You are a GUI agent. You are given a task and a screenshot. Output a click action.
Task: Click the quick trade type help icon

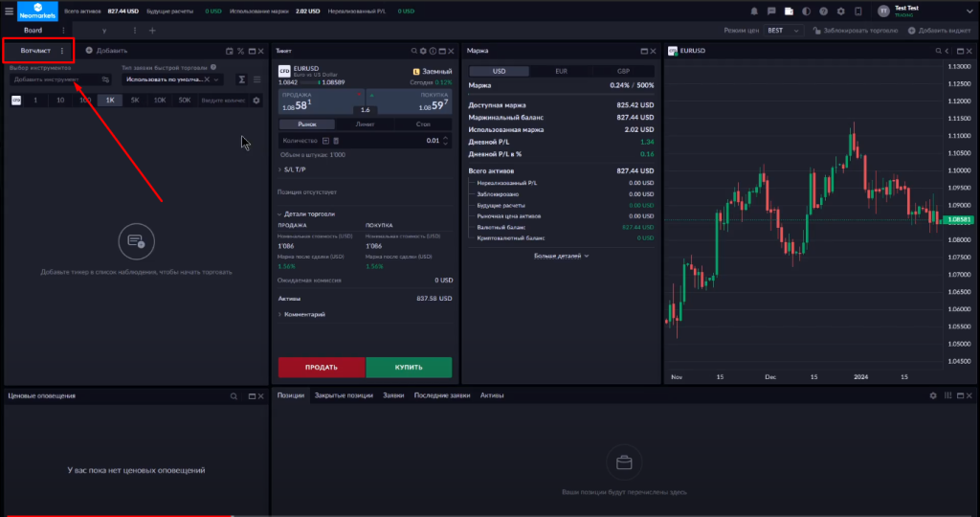(x=213, y=67)
